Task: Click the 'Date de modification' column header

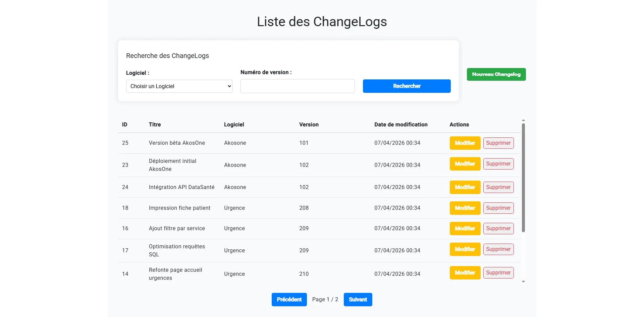Action: (401, 124)
